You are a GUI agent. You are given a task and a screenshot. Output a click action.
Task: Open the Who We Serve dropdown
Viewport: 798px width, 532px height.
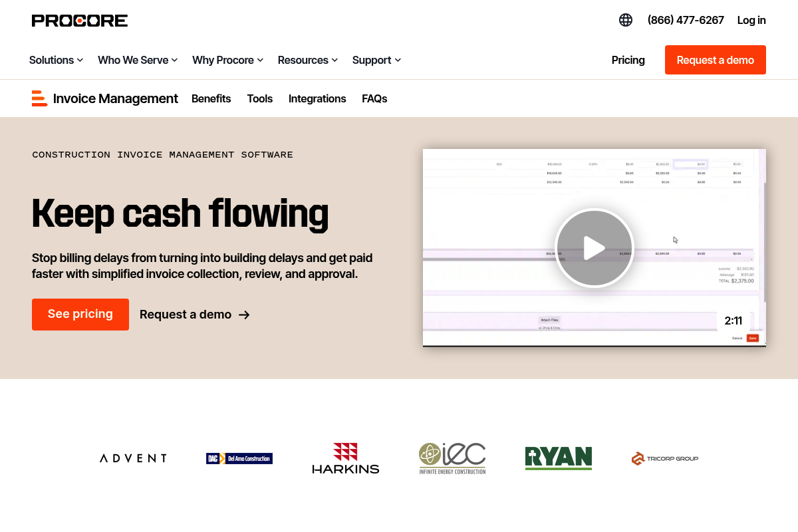[x=137, y=60]
